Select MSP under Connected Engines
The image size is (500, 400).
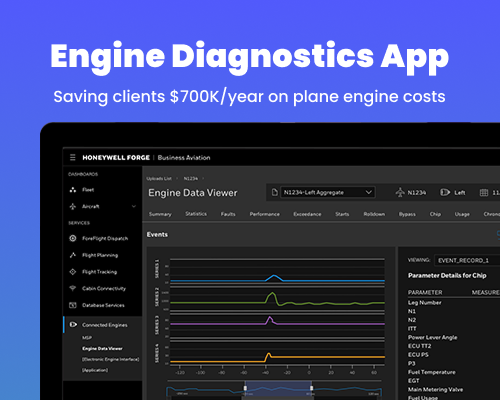(87, 338)
